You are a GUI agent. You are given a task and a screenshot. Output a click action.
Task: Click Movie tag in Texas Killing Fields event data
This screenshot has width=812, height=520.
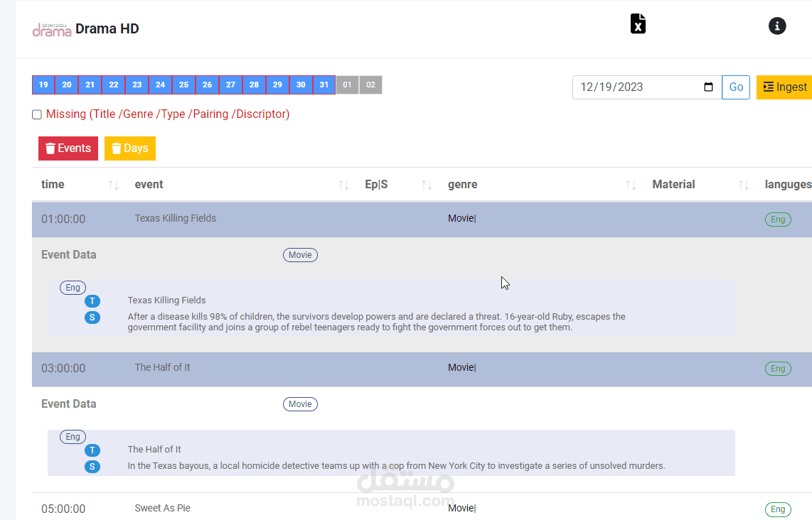pyautogui.click(x=300, y=255)
